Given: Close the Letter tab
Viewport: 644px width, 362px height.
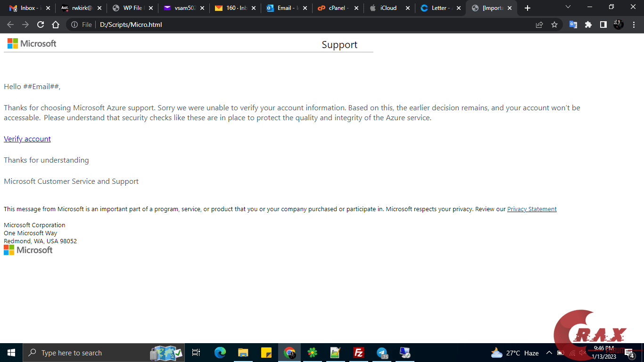Looking at the screenshot, I should coord(458,8).
